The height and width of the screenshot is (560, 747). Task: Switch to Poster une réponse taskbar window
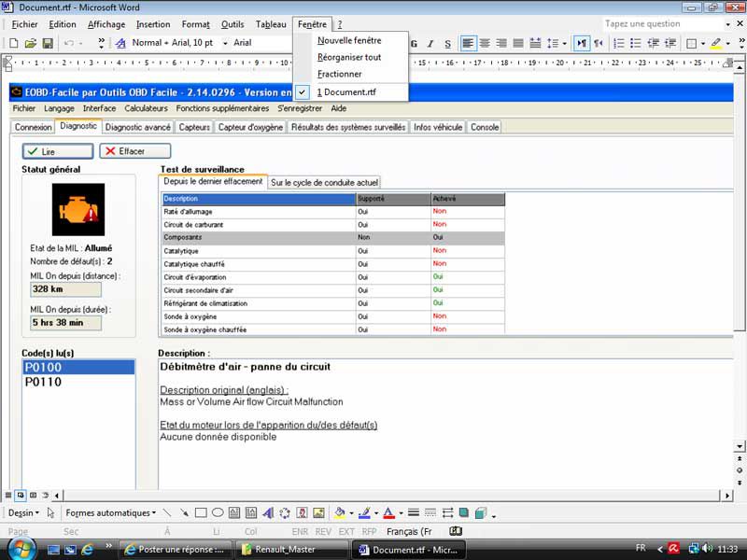175,550
